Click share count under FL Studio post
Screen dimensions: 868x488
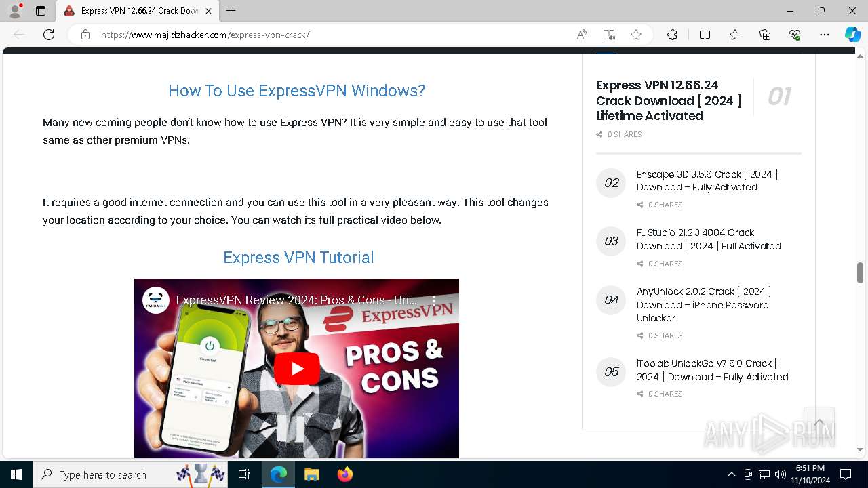pyautogui.click(x=659, y=264)
